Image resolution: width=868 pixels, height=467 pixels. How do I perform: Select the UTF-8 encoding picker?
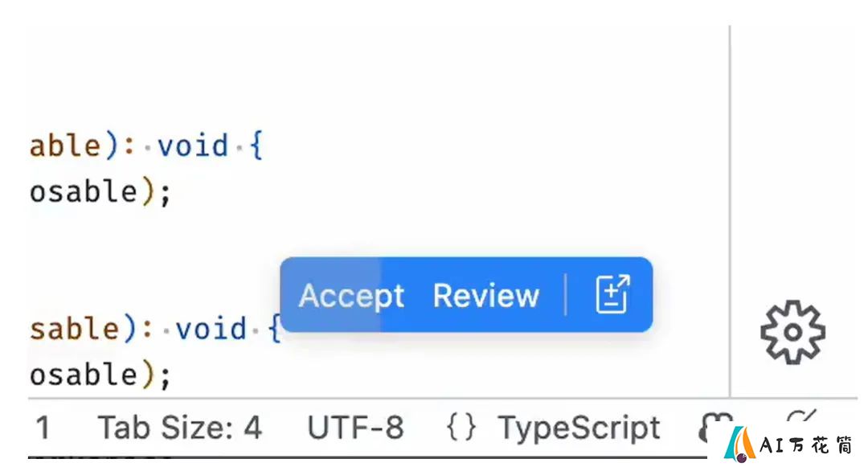click(355, 428)
